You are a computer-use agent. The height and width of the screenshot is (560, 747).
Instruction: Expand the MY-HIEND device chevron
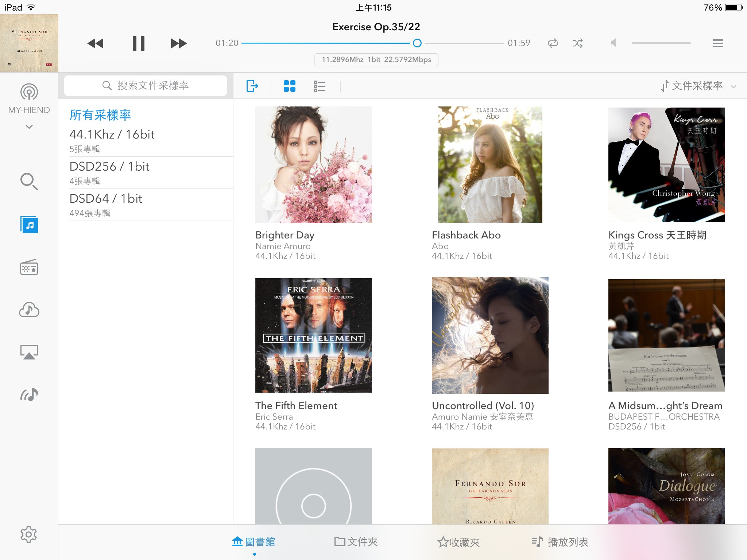[29, 127]
